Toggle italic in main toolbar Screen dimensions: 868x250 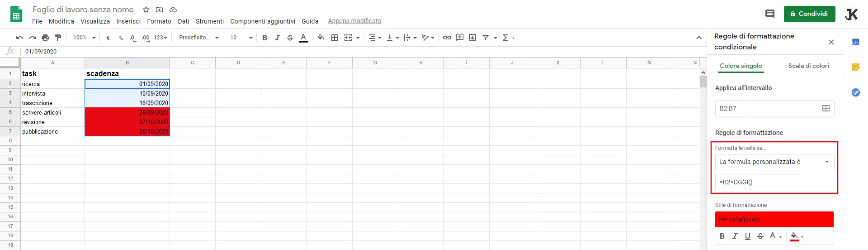pos(278,38)
